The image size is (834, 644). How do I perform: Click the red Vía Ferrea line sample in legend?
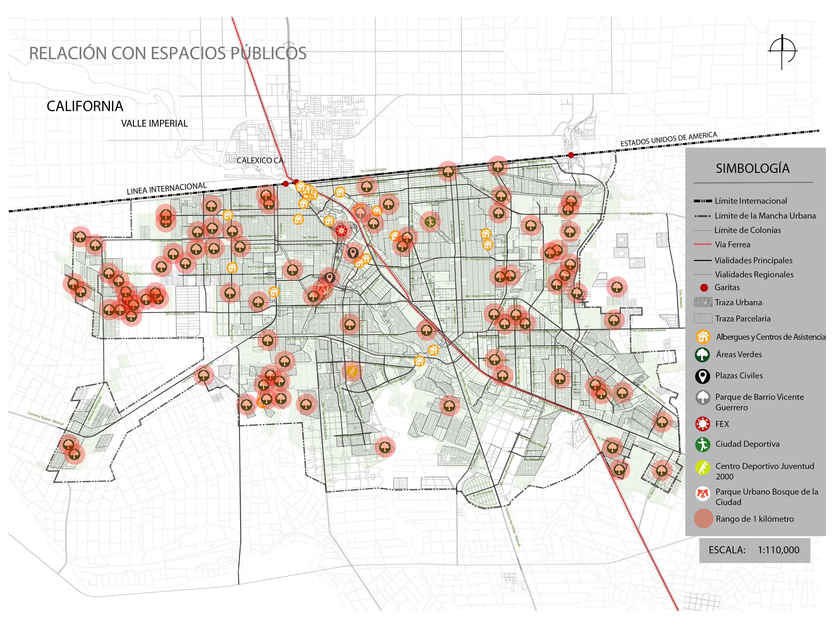(x=703, y=244)
